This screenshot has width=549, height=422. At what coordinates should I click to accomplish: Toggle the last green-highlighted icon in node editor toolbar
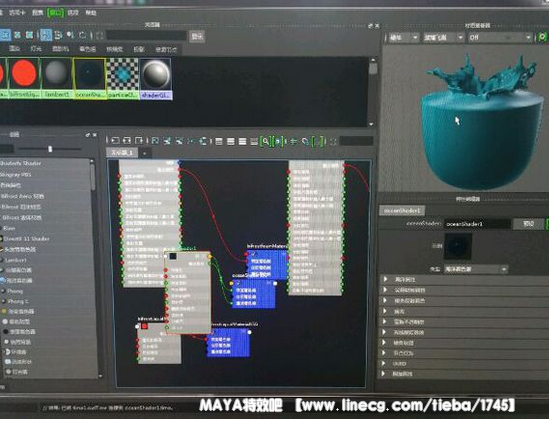tap(318, 141)
